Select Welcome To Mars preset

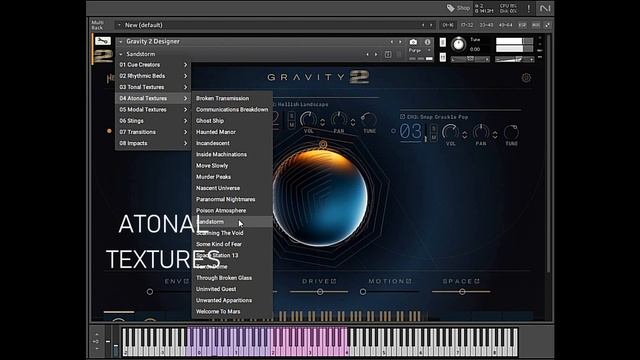(x=232, y=312)
